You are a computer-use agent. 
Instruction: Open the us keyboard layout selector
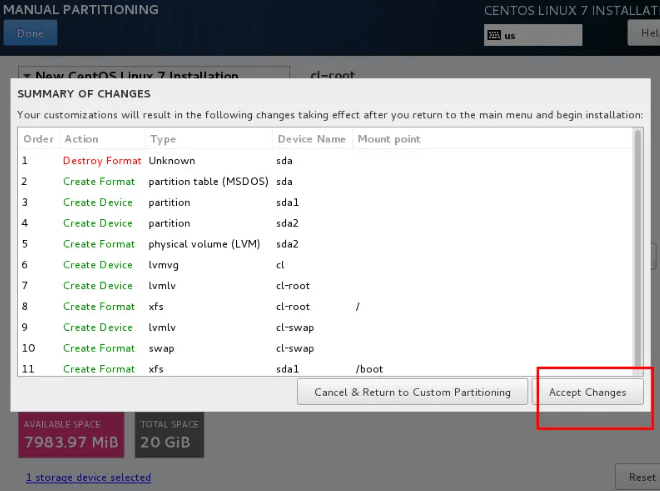point(532,35)
